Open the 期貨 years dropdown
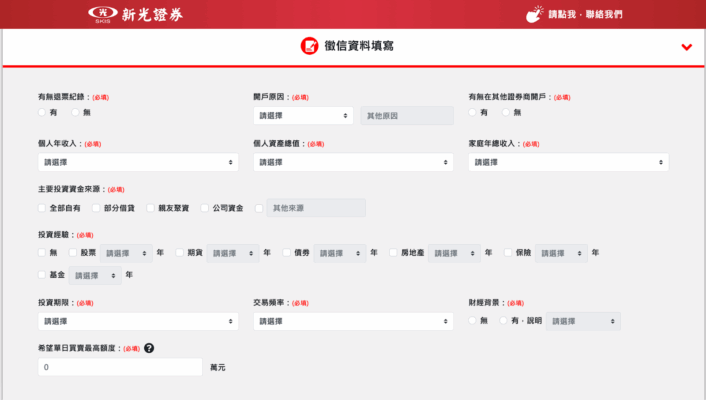Screen dimensions: 706x400 [x=233, y=253]
